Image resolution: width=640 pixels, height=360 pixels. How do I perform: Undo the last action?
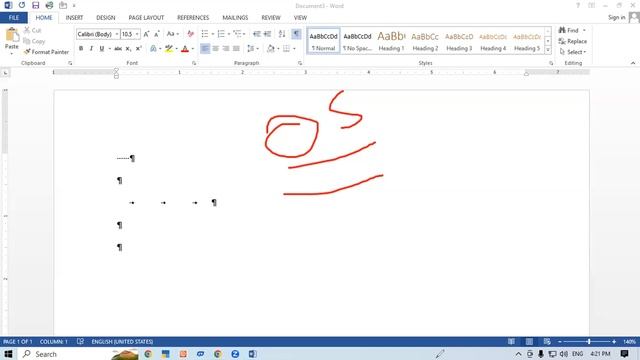click(22, 6)
